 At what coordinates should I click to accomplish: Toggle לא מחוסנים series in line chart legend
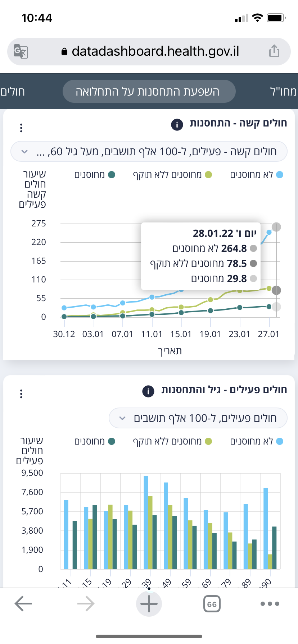click(256, 175)
